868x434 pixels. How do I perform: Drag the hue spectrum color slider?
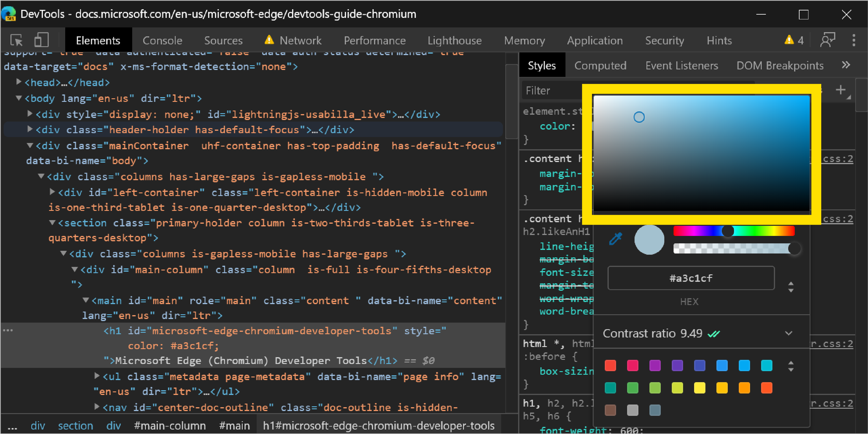(727, 232)
